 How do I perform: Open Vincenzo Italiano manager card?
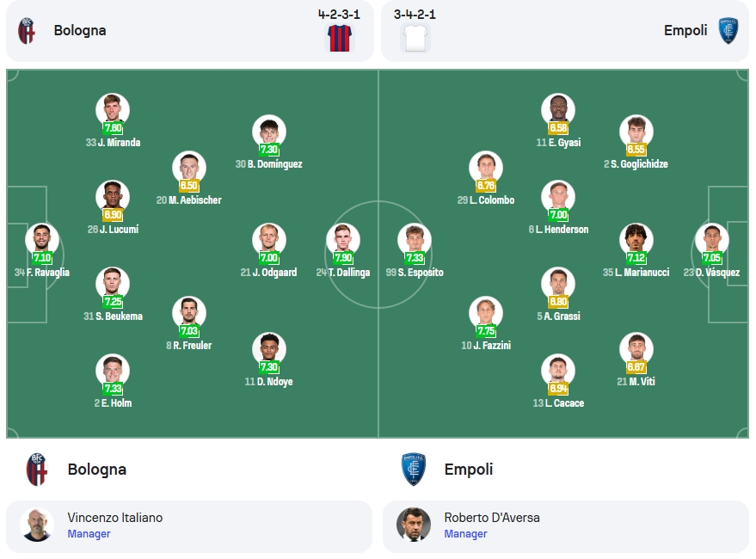click(x=189, y=526)
